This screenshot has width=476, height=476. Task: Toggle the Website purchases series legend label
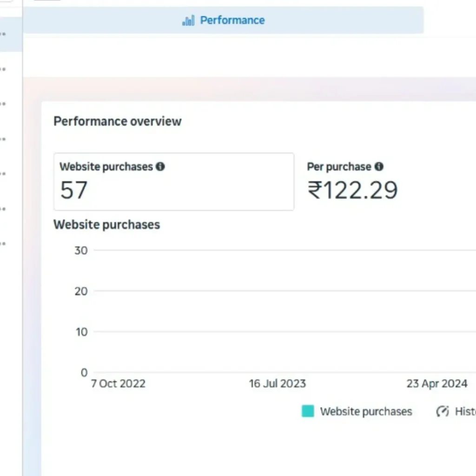click(x=366, y=411)
